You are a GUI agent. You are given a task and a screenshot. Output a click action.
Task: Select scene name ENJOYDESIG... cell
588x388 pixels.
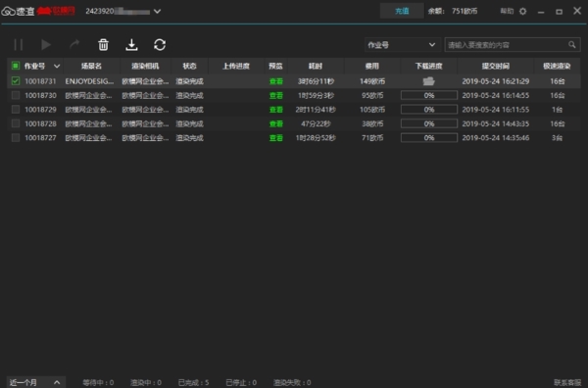pyautogui.click(x=89, y=81)
